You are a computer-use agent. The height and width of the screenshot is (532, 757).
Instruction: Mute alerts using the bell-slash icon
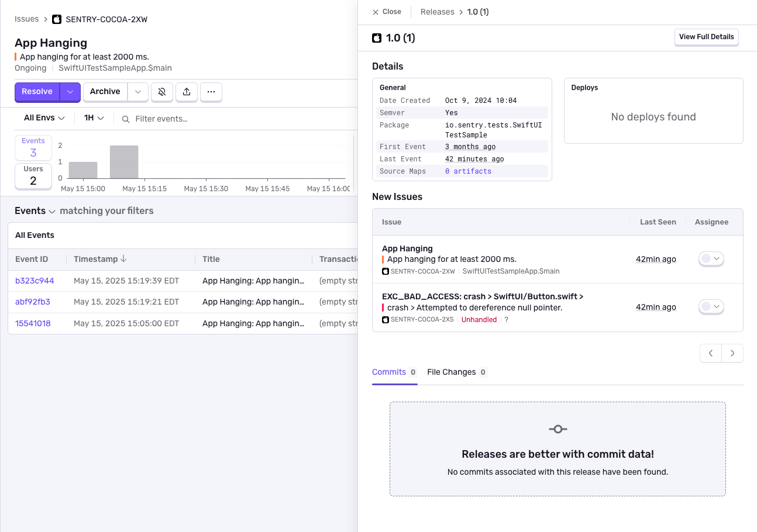(x=162, y=92)
